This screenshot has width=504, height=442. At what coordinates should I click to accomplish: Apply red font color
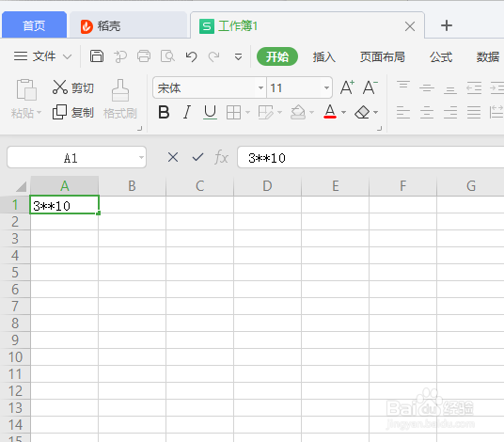pyautogui.click(x=330, y=112)
